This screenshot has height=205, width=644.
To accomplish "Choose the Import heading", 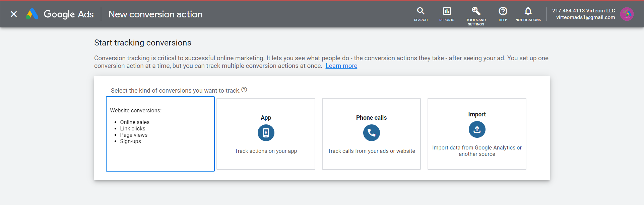I will pyautogui.click(x=477, y=114).
